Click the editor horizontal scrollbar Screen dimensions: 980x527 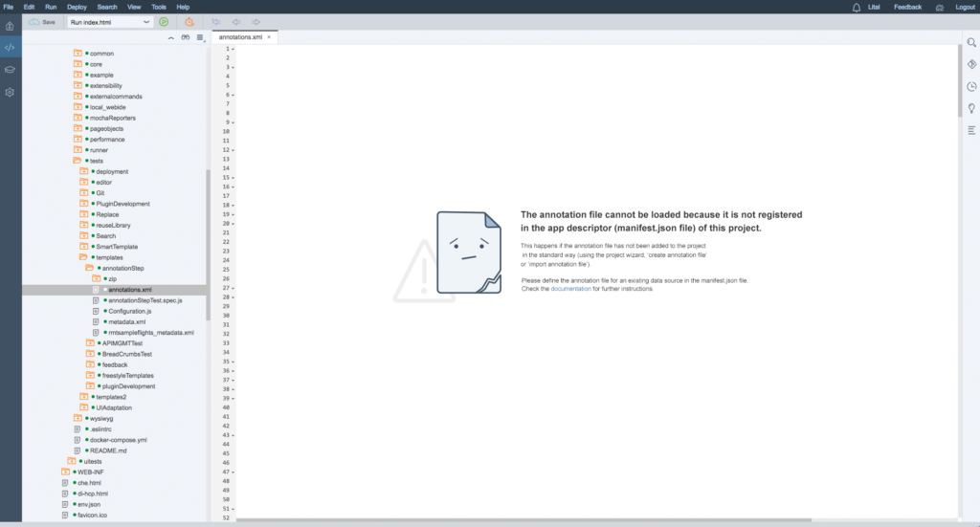click(x=523, y=519)
